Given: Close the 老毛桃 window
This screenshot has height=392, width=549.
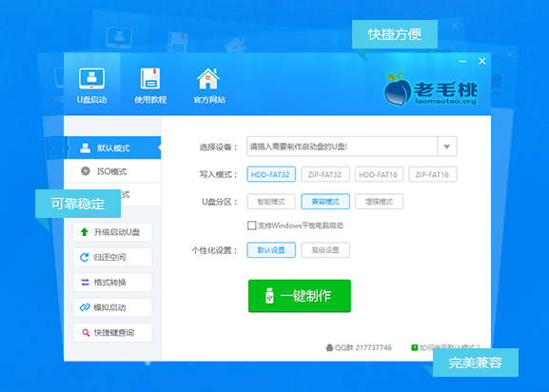Looking at the screenshot, I should coord(482,61).
